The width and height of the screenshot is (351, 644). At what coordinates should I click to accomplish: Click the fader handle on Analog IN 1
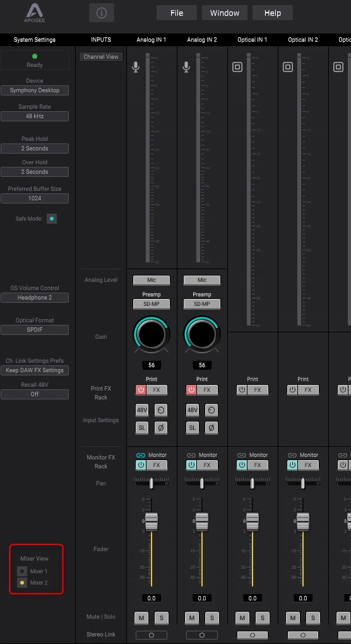click(152, 521)
